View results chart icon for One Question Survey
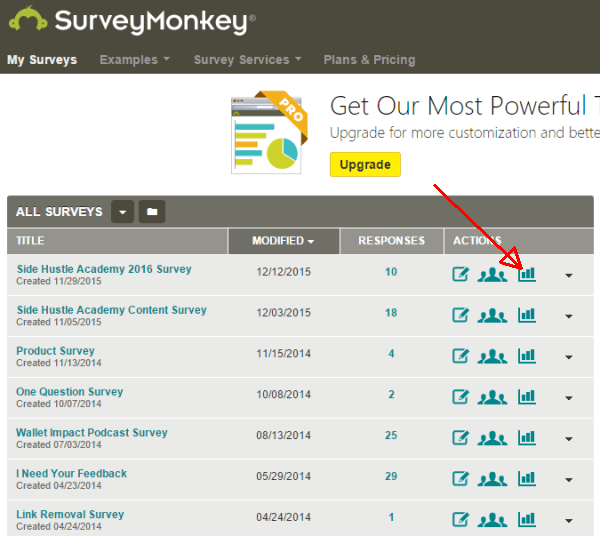 527,397
